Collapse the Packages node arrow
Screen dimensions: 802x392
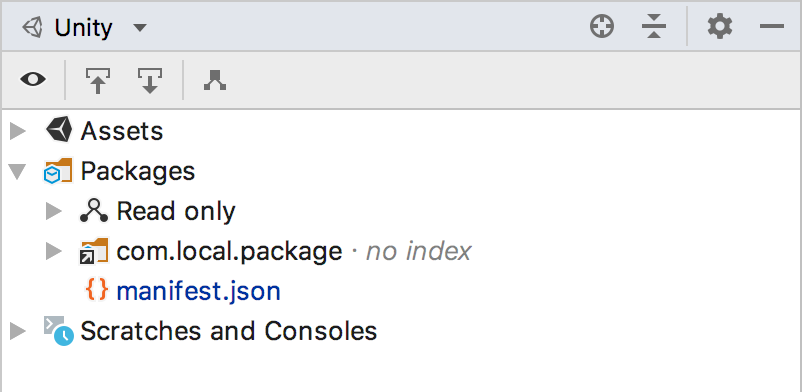coord(18,171)
